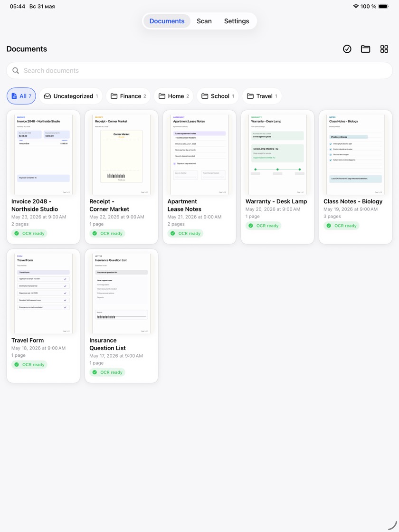Click OCR ready badge on Class Notes
399x532 pixels.
click(342, 226)
